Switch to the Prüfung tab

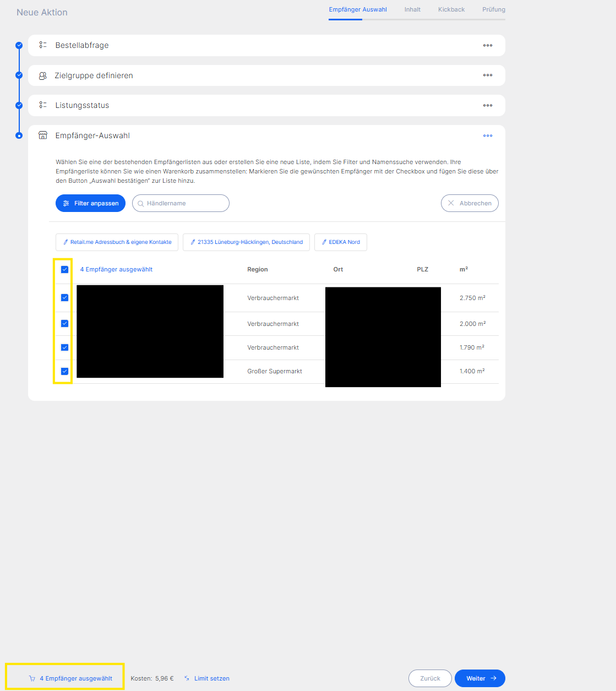point(494,9)
